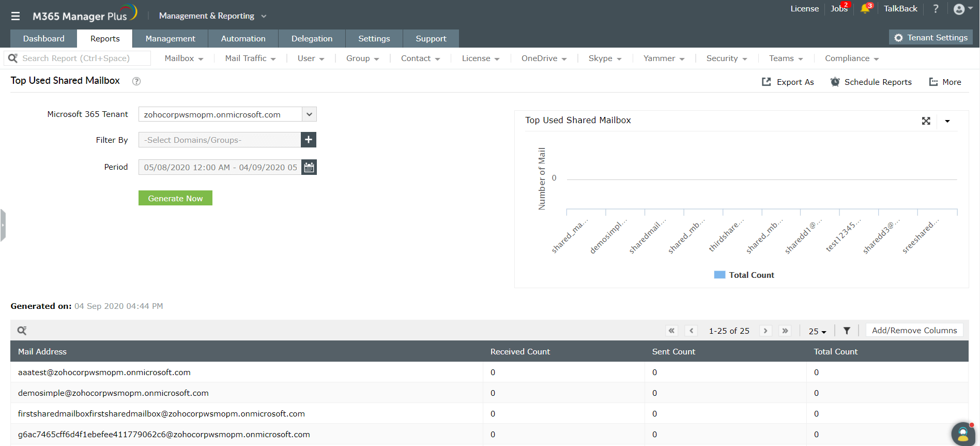The height and width of the screenshot is (446, 980).
Task: Switch to the Dashboard tab
Action: [x=44, y=39]
